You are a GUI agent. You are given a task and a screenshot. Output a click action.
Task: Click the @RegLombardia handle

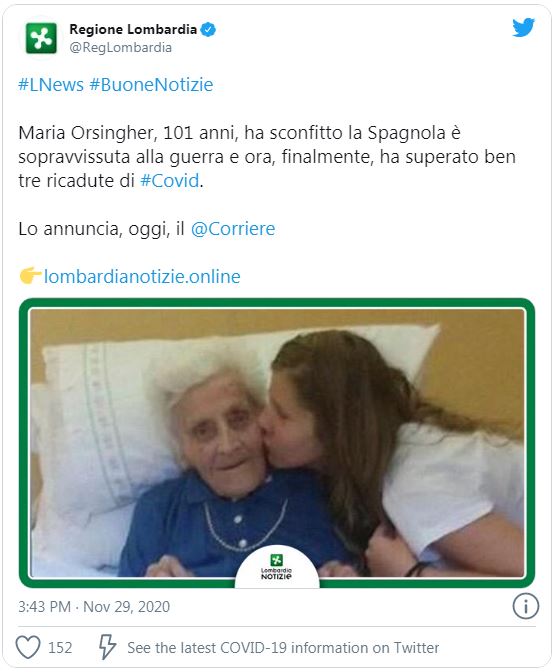[120, 47]
